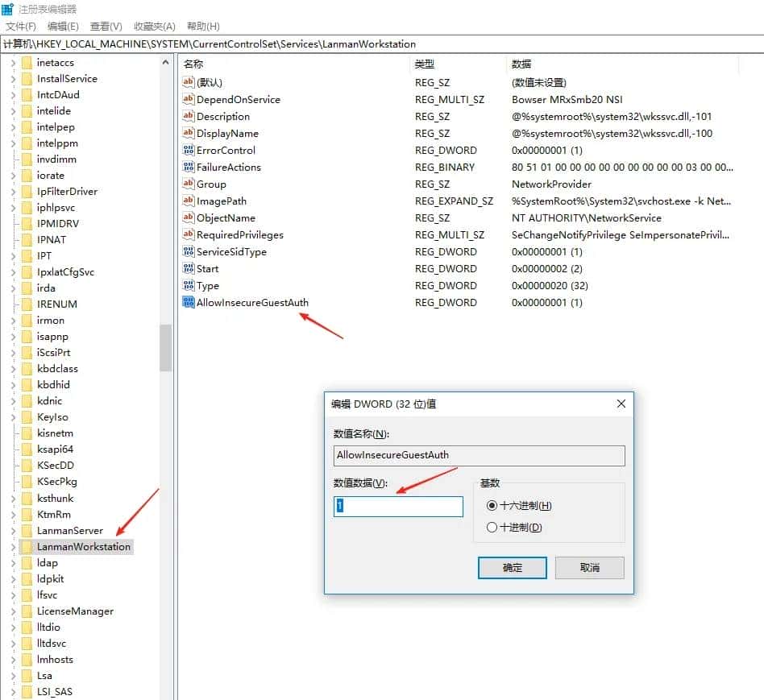
Task: Click the tree pane vertical scrollbar thumb
Action: coord(166,348)
